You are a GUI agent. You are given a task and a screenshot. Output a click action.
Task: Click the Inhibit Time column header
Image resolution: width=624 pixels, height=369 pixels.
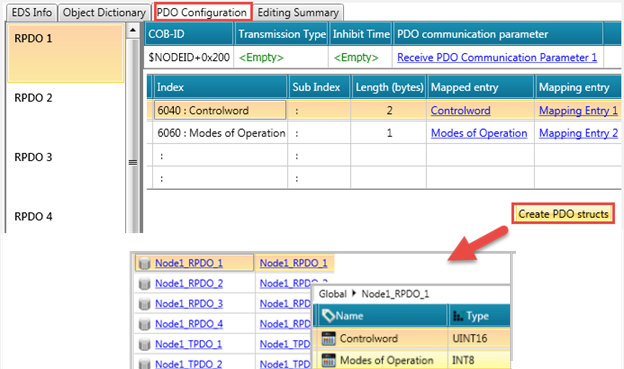click(x=361, y=34)
